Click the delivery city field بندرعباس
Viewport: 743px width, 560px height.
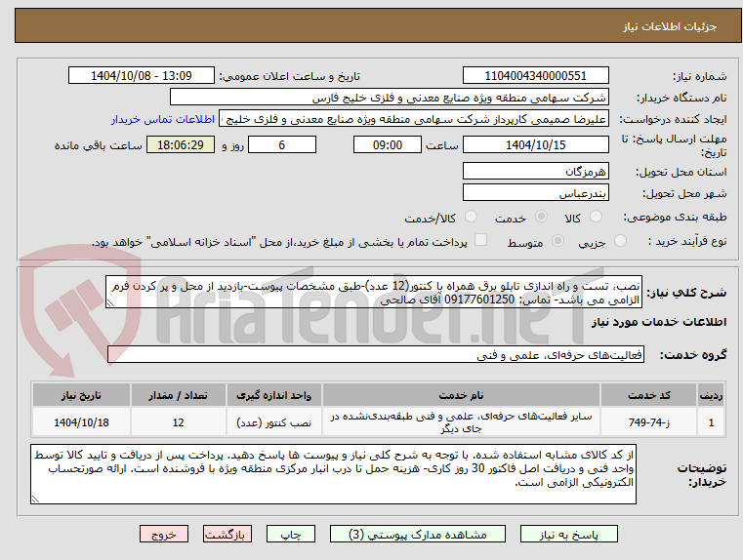pos(536,192)
